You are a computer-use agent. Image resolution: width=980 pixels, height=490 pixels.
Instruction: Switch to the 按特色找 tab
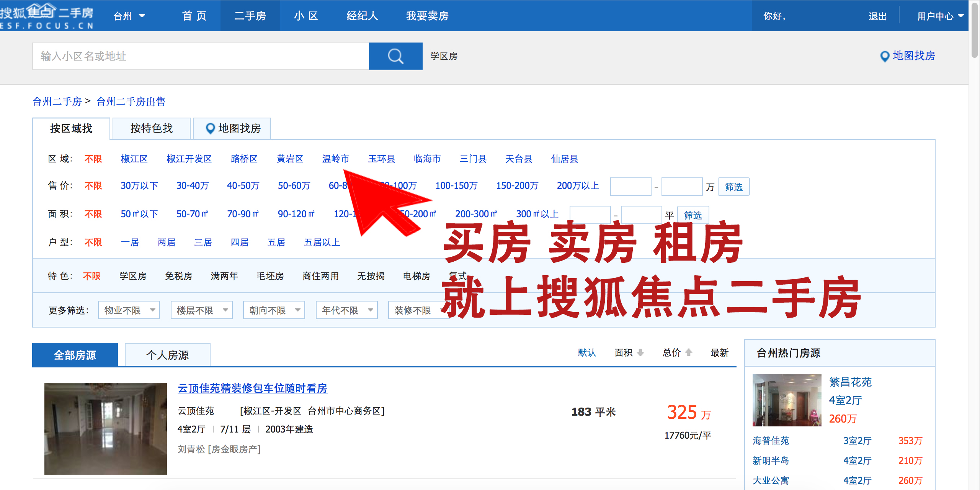pos(152,128)
